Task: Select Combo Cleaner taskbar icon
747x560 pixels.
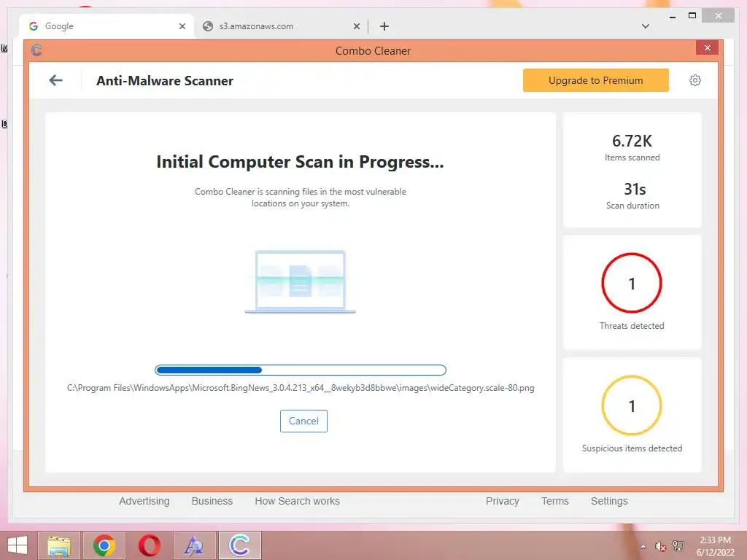Action: (239, 545)
